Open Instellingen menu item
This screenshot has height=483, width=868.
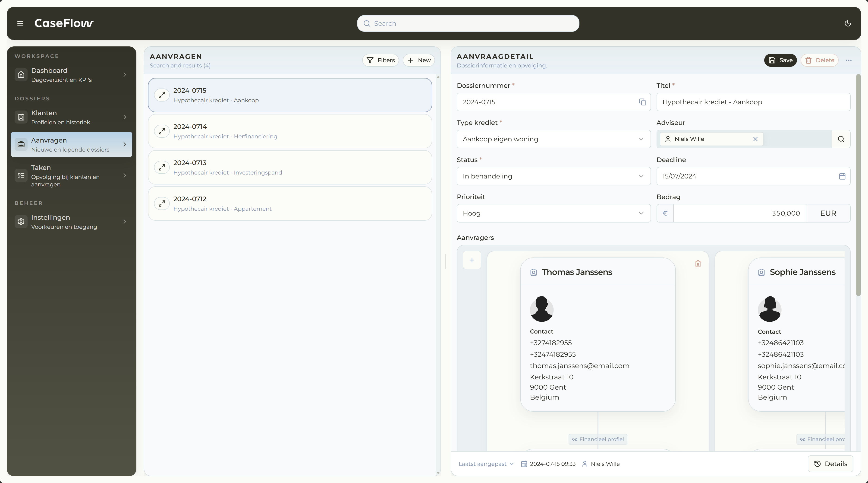(71, 222)
